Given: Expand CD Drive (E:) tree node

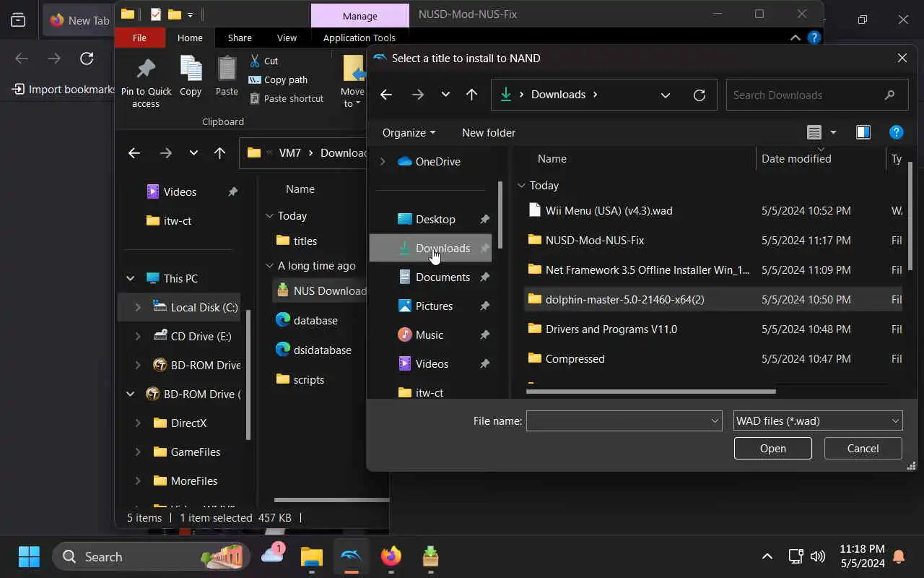Looking at the screenshot, I should coord(137,336).
